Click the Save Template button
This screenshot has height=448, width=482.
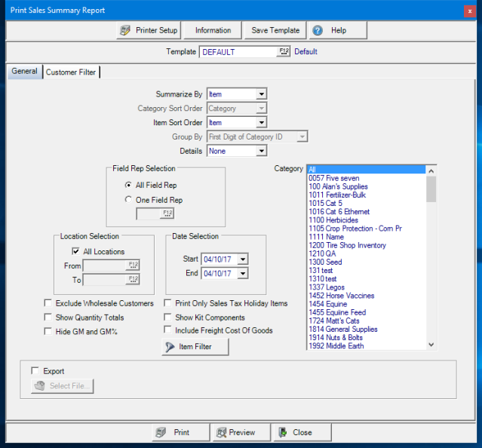pyautogui.click(x=275, y=30)
